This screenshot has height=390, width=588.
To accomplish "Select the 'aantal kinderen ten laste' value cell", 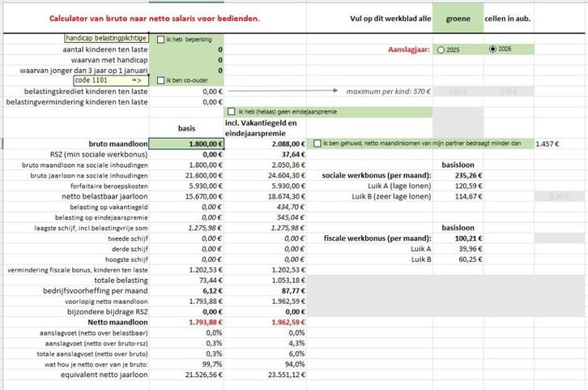I will [x=186, y=49].
